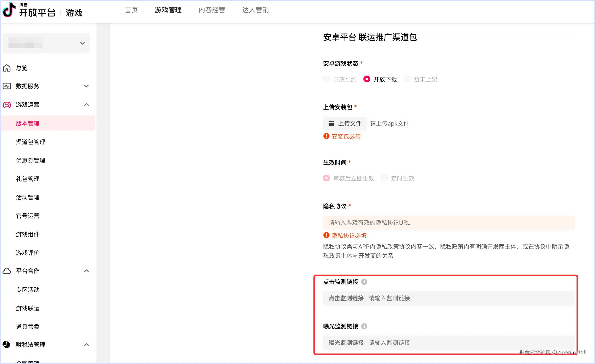
Task: Click the 上传文件 button
Action: pos(344,123)
